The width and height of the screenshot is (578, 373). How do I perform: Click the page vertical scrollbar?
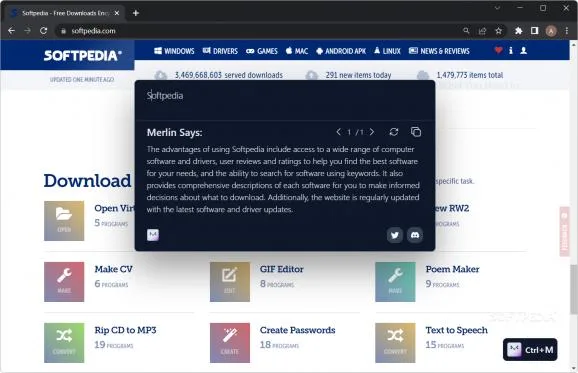click(573, 287)
